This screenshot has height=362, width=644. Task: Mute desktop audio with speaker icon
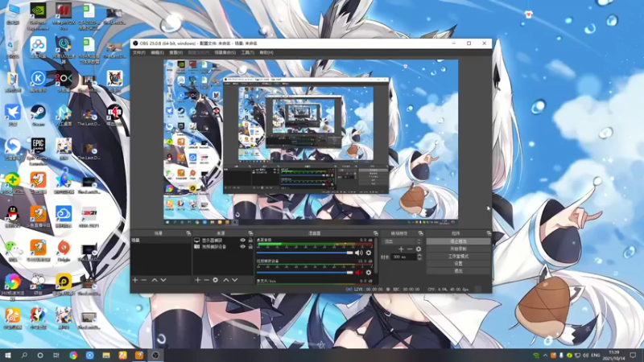point(358,253)
